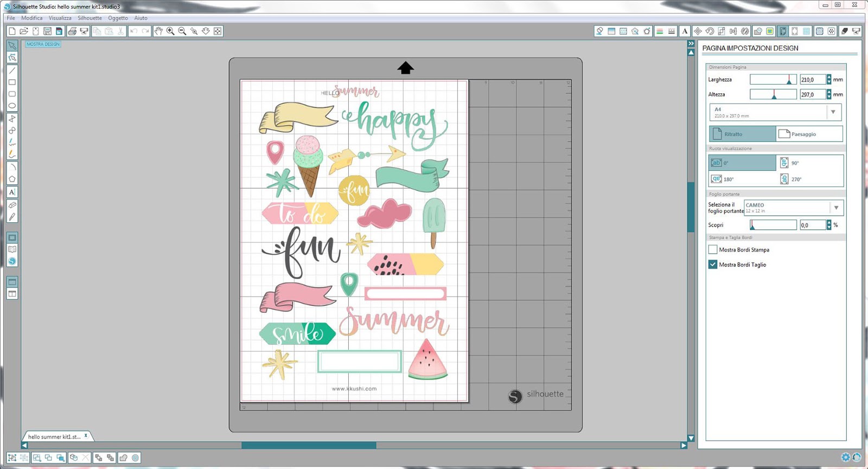
Task: Set view rotation to 0°
Action: point(743,163)
